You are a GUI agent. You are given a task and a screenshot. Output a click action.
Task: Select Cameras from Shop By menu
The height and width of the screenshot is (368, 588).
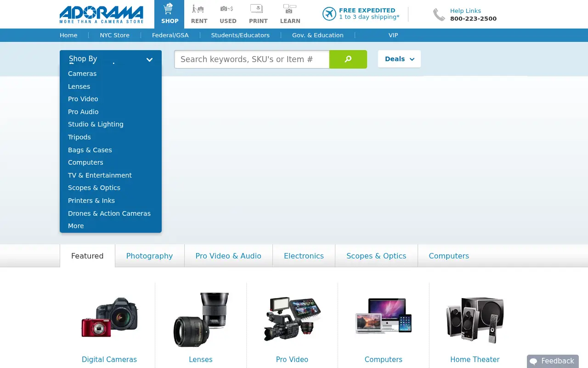point(82,74)
